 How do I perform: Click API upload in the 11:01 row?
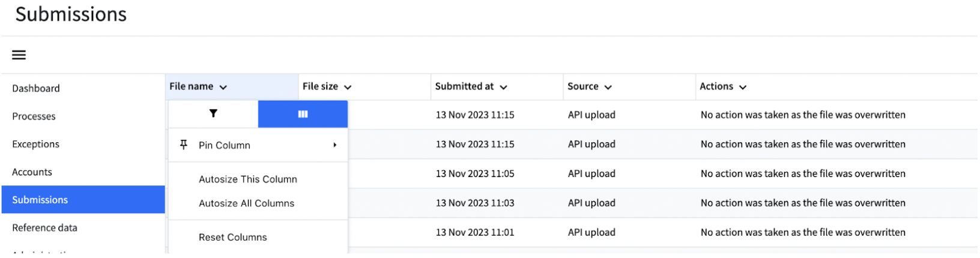click(591, 232)
